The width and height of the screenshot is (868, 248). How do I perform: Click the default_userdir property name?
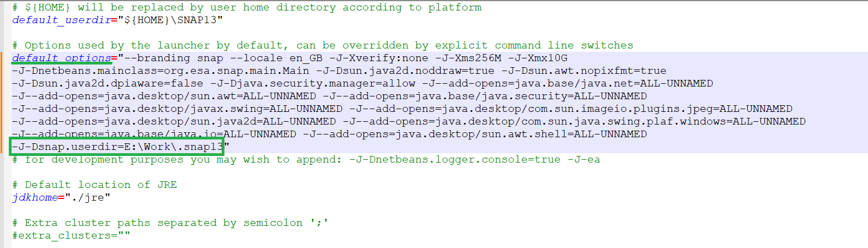click(x=62, y=20)
